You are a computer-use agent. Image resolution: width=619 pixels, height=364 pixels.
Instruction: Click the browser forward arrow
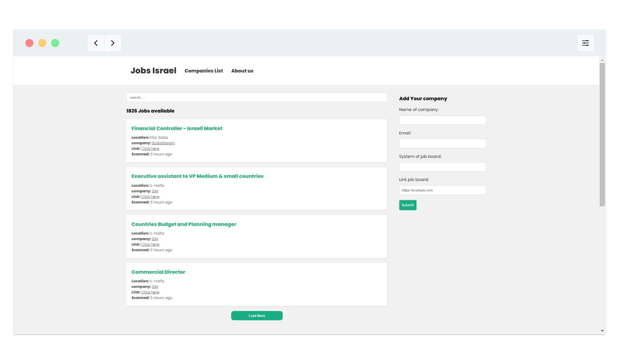click(x=112, y=43)
